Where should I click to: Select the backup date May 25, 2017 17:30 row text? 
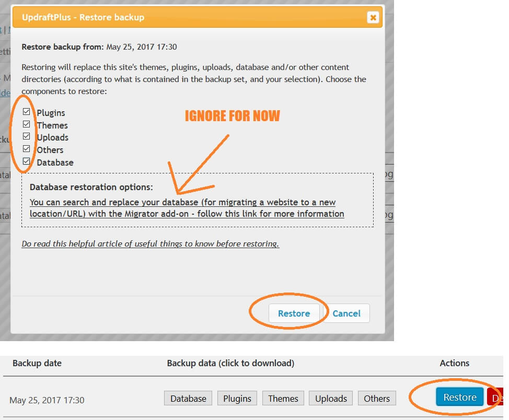pos(47,400)
